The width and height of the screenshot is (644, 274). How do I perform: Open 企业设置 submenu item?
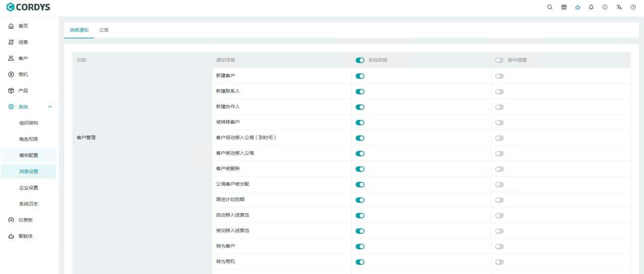click(x=29, y=188)
